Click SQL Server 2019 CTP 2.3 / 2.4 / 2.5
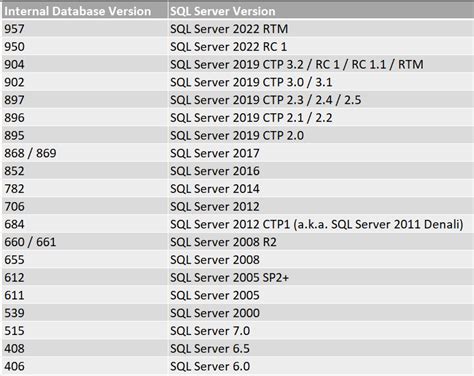 tap(321, 100)
